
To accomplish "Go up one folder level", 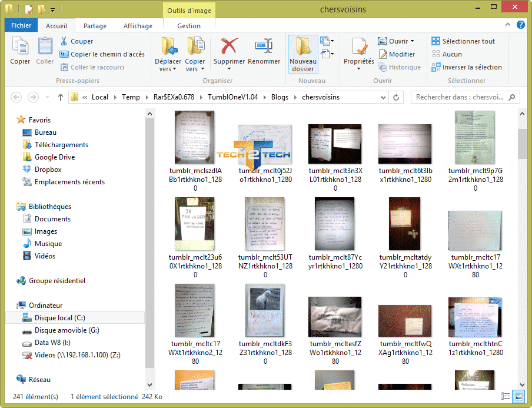I will click(x=61, y=97).
